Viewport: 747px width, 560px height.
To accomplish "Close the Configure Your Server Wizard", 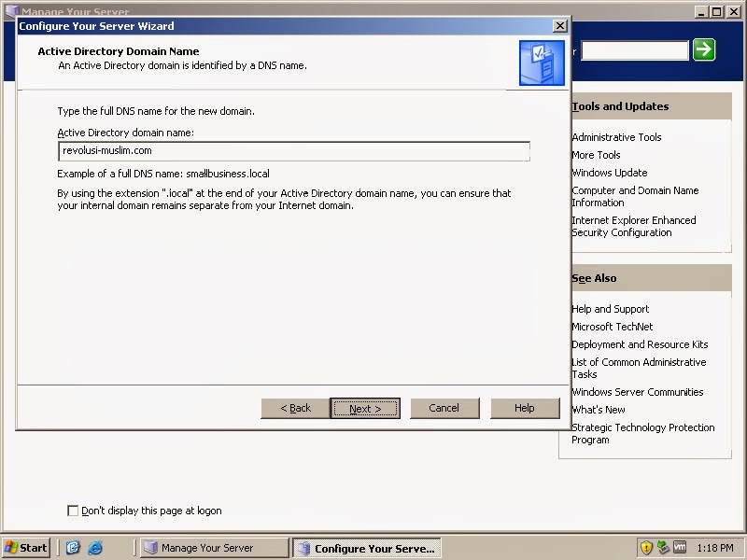I will (559, 26).
